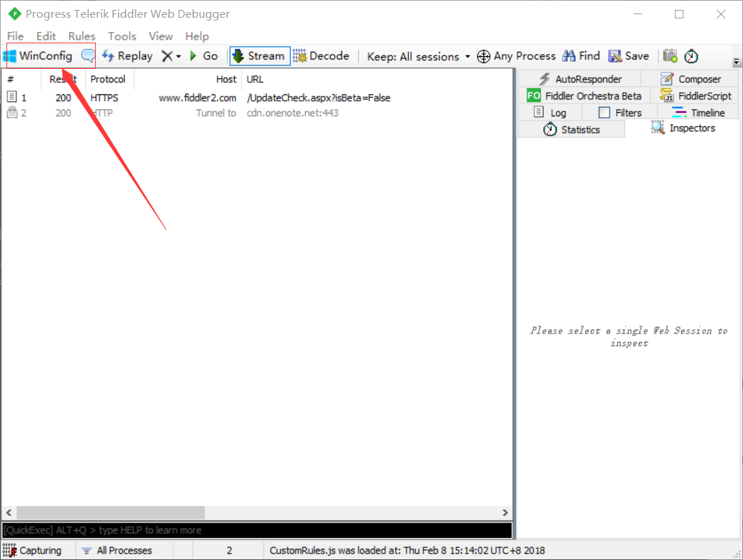The height and width of the screenshot is (560, 743).
Task: Click the screenshot camera icon
Action: (x=670, y=56)
